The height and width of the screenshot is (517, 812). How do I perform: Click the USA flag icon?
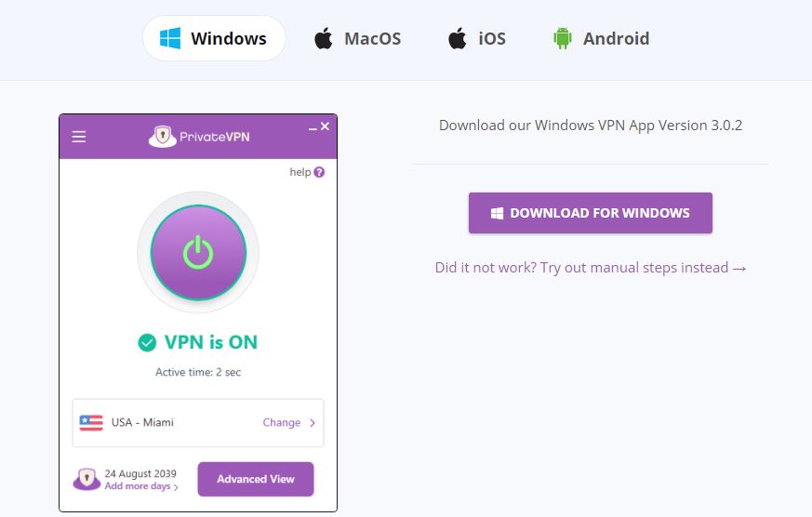tap(91, 423)
